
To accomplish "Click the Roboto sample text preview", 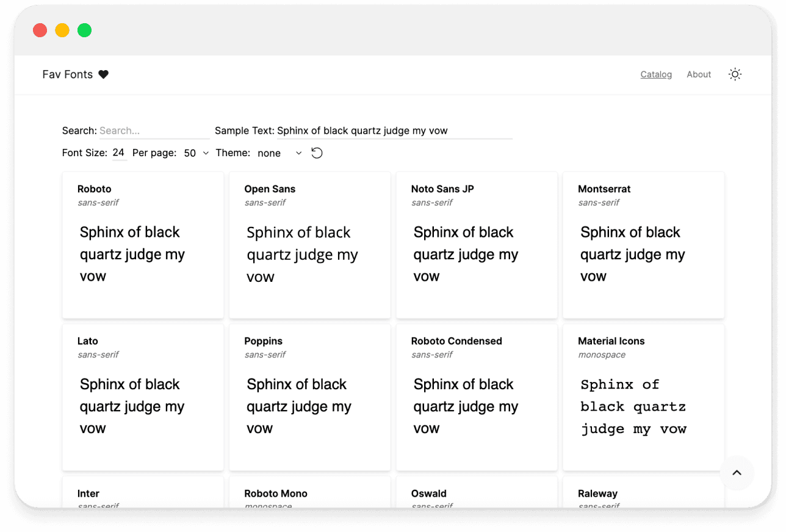I will tap(132, 254).
